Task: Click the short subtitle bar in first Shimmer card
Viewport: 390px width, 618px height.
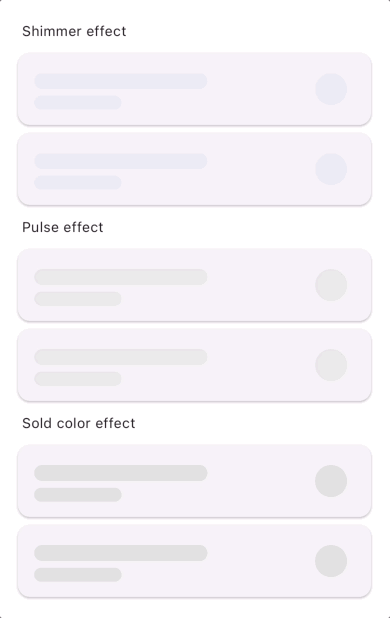Action: [x=78, y=102]
